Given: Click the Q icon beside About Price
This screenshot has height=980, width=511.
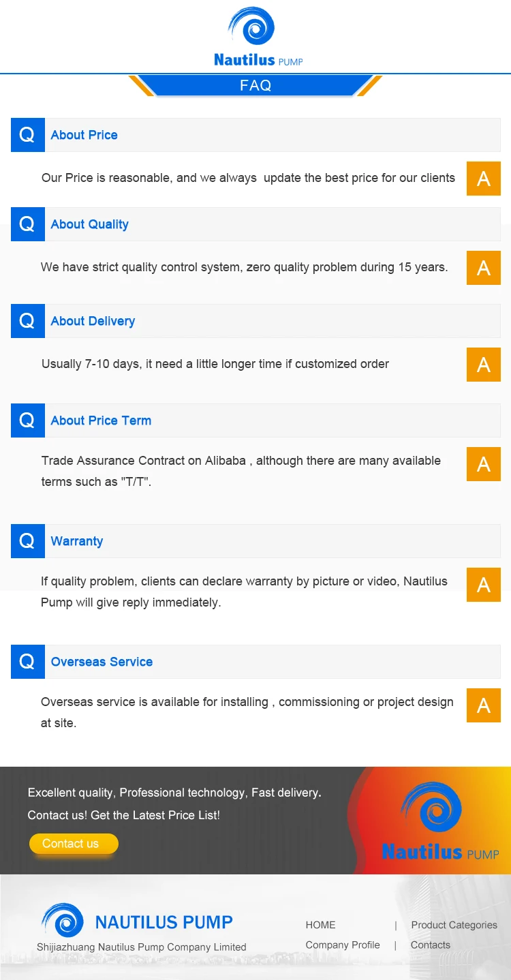Looking at the screenshot, I should 27,135.
